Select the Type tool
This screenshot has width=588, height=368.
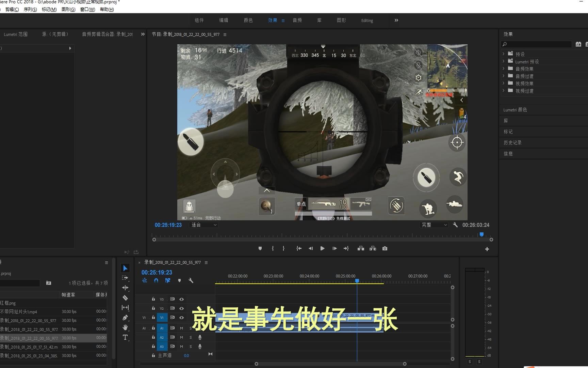125,337
